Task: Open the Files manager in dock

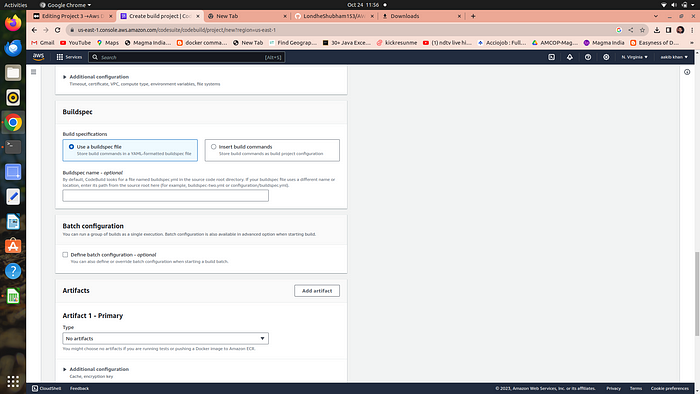Action: (13, 72)
